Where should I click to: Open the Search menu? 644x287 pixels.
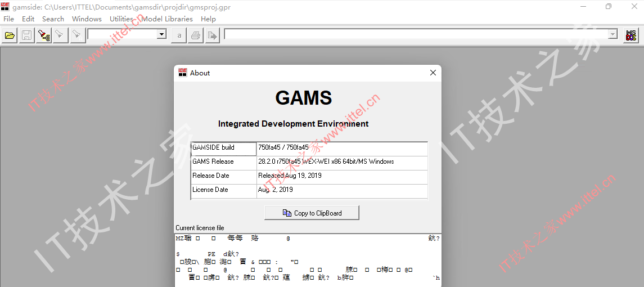(53, 19)
